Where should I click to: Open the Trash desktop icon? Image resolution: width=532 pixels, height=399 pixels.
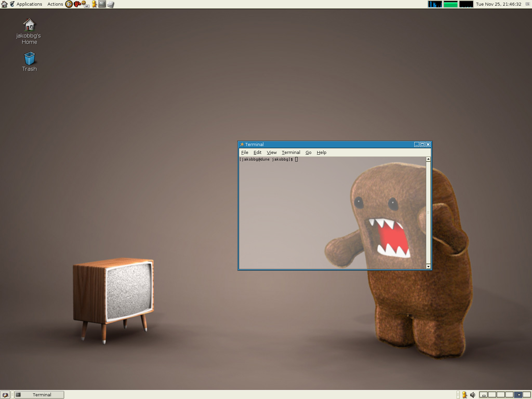[x=29, y=62]
